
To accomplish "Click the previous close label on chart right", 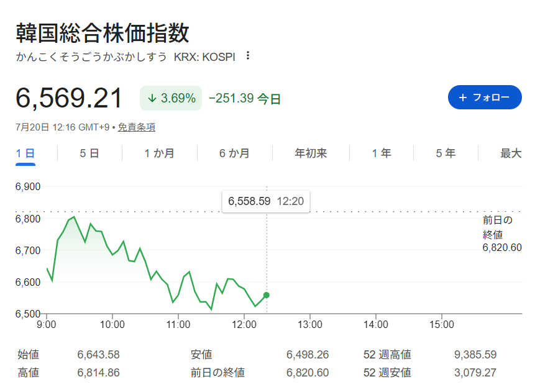I will 502,234.
